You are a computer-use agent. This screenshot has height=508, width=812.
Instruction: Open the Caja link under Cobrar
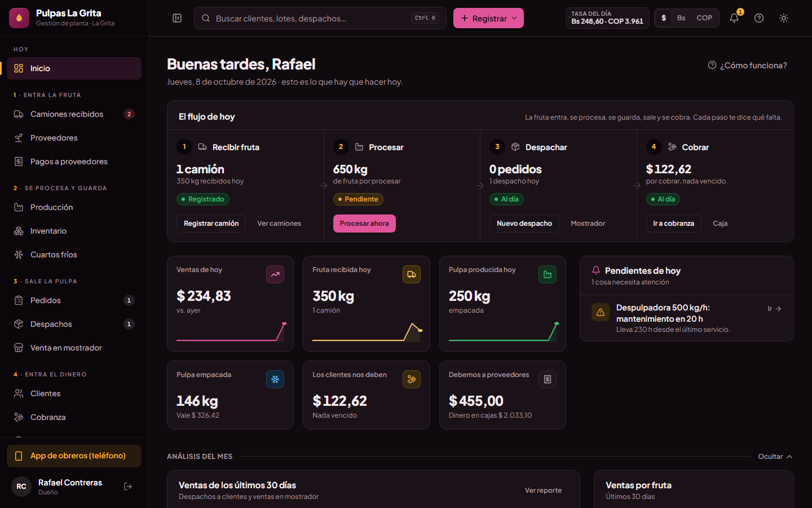(720, 224)
